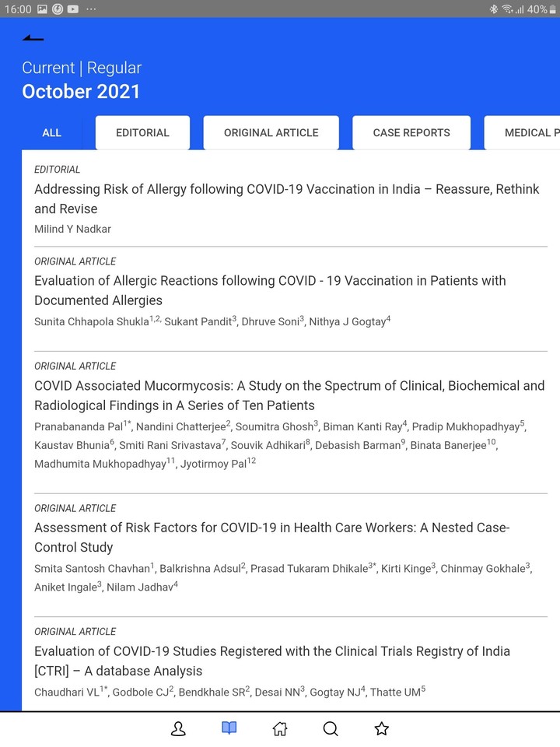Tap the back arrow icon
Image resolution: width=560 pixels, height=747 pixels.
(x=33, y=37)
